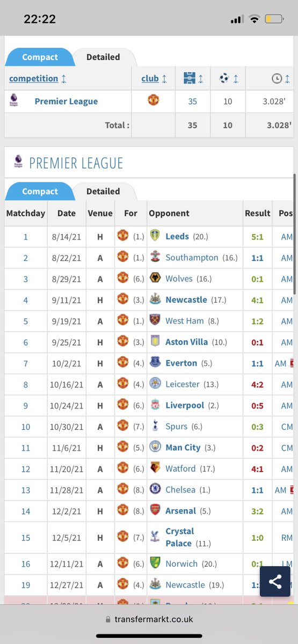Tap the transfermarkt.co.uk address bar
Image resolution: width=298 pixels, height=644 pixels.
[x=149, y=619]
